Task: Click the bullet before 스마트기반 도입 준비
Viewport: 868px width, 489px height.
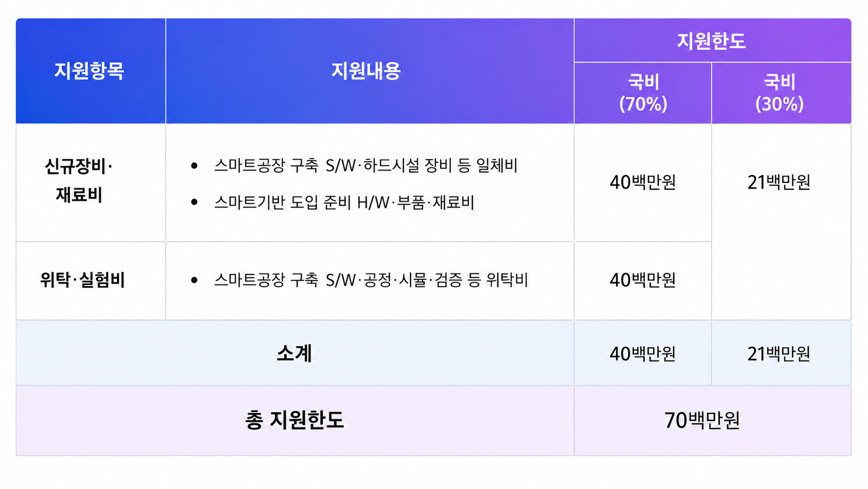Action: pyautogui.click(x=194, y=202)
